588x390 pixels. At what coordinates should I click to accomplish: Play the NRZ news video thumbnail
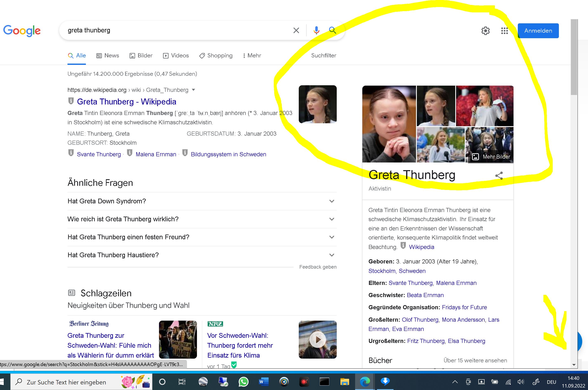[317, 339]
